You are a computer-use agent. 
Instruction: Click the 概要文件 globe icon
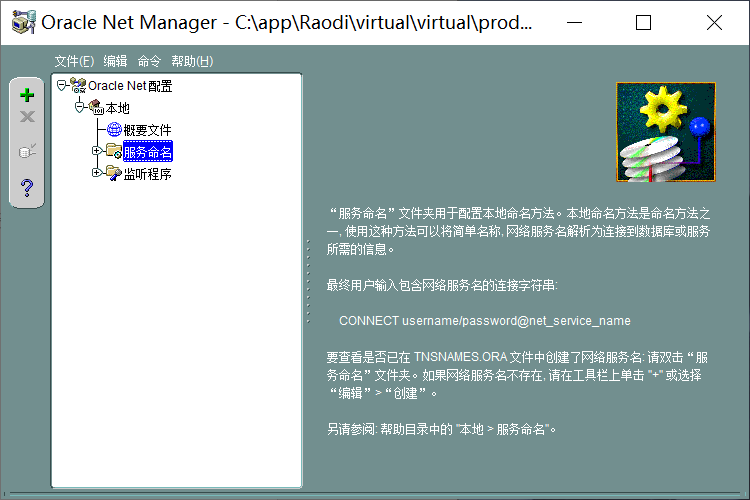tap(114, 129)
